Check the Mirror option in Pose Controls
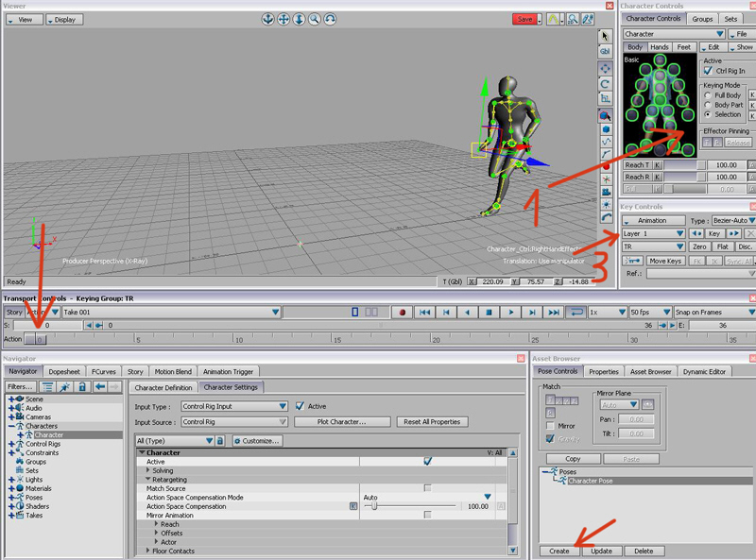Screen dimensions: 756x560 click(549, 425)
